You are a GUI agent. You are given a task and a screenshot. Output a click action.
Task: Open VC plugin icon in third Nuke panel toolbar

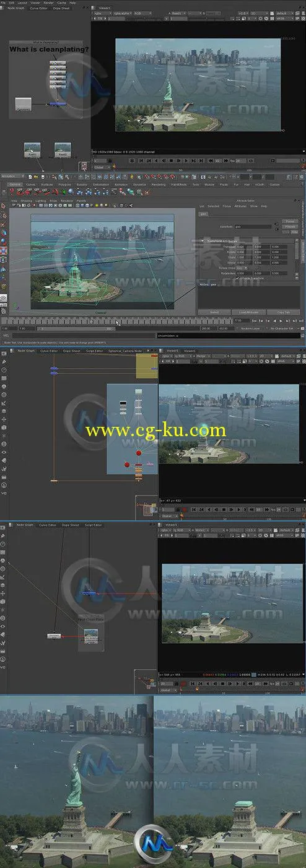[x=4, y=493]
